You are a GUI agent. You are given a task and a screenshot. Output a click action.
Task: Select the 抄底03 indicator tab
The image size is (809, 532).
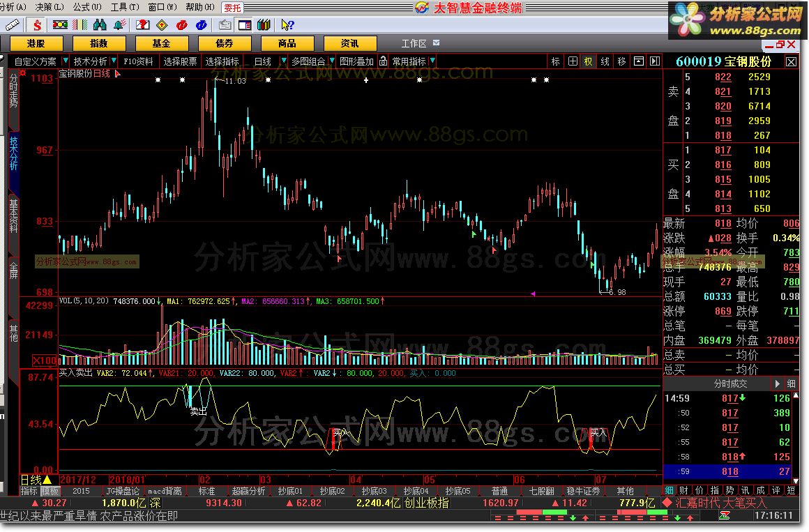coord(374,492)
